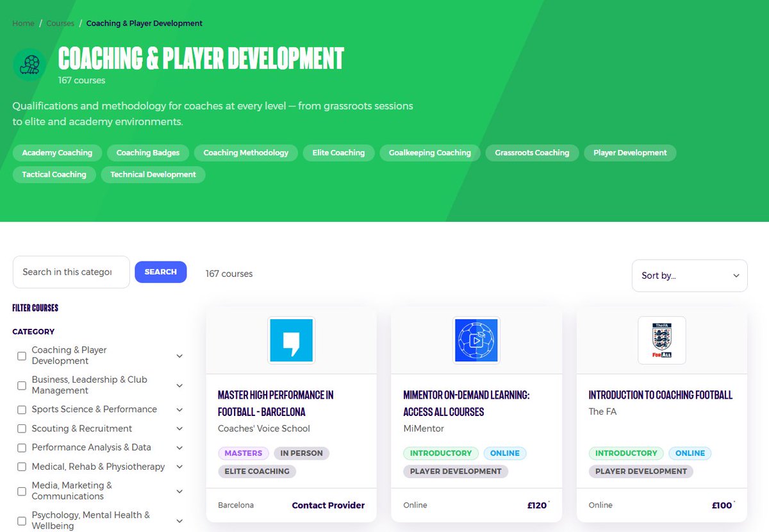This screenshot has width=769, height=532.
Task: Select the Coaching Badges tag
Action: [148, 153]
